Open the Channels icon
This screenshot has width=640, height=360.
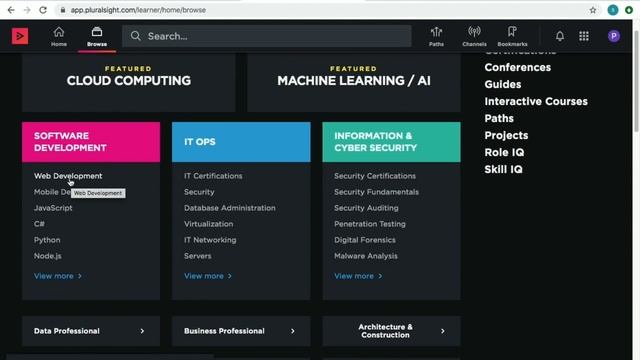(474, 36)
